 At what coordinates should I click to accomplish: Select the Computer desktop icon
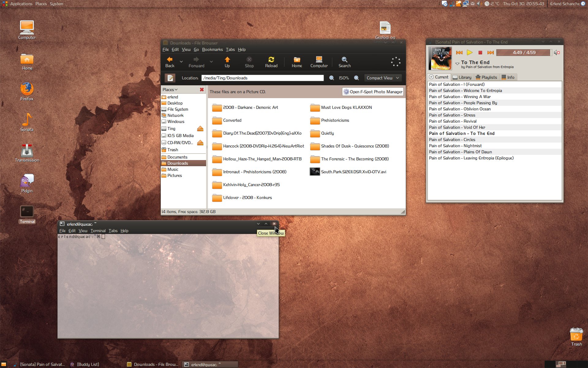(x=27, y=30)
